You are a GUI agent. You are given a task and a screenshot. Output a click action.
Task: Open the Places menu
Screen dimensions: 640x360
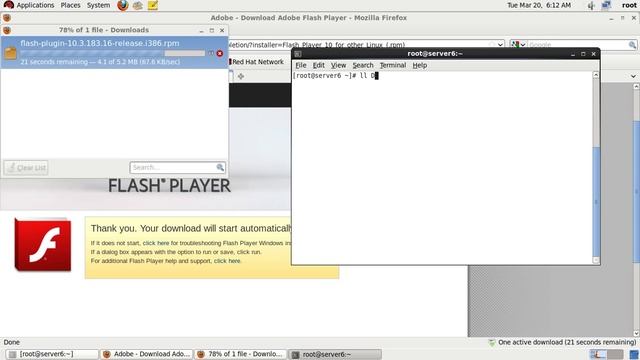point(70,5)
